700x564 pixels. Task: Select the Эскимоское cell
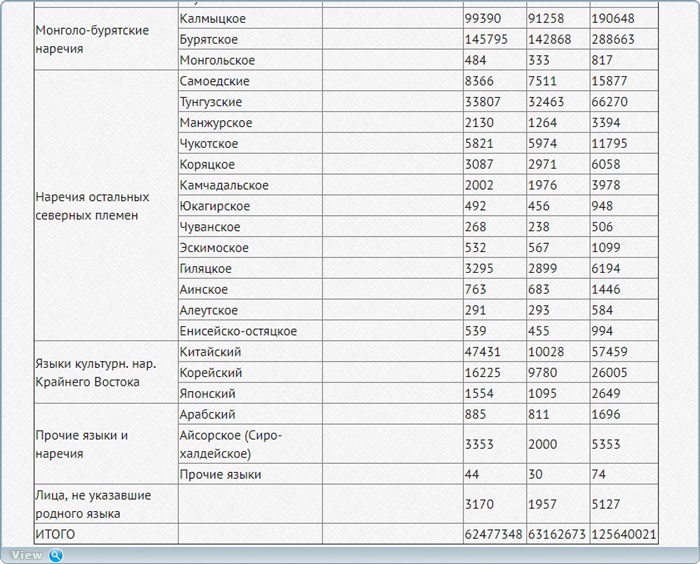pos(250,247)
